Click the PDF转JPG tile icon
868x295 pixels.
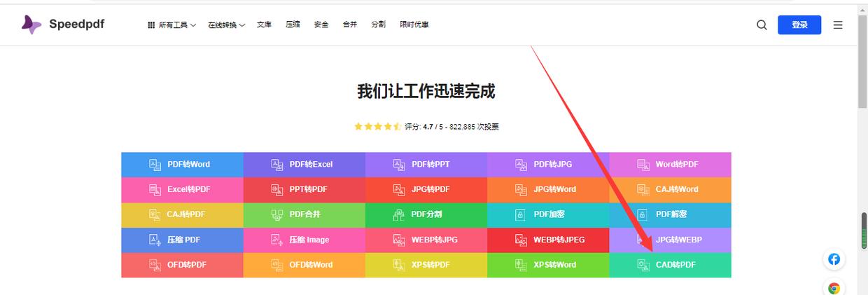point(521,165)
